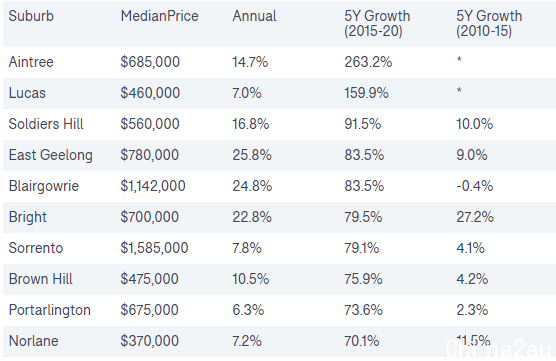Click the MedianPrice column header

[160, 16]
